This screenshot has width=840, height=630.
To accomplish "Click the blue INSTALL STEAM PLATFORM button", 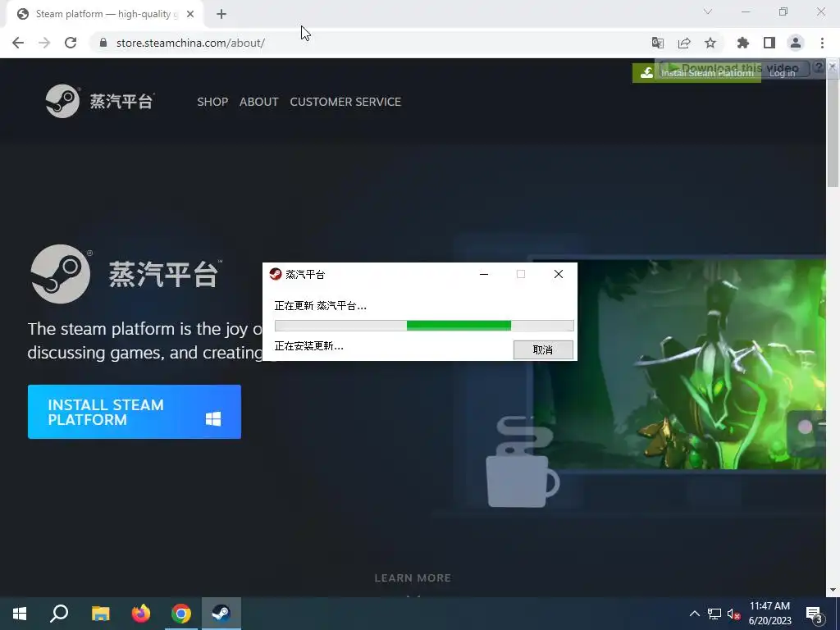I will tap(135, 412).
